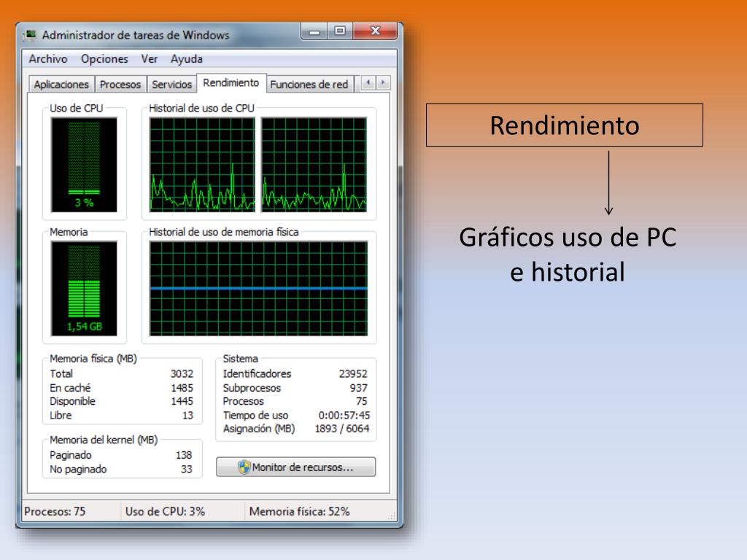Image resolution: width=747 pixels, height=560 pixels.
Task: Click the No paginado value 33
Action: 186,469
